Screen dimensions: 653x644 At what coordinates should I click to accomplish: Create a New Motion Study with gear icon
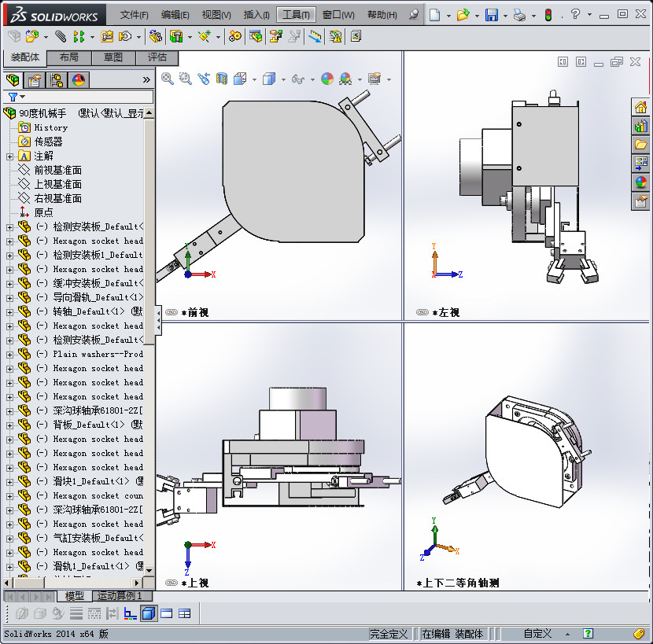pos(235,37)
